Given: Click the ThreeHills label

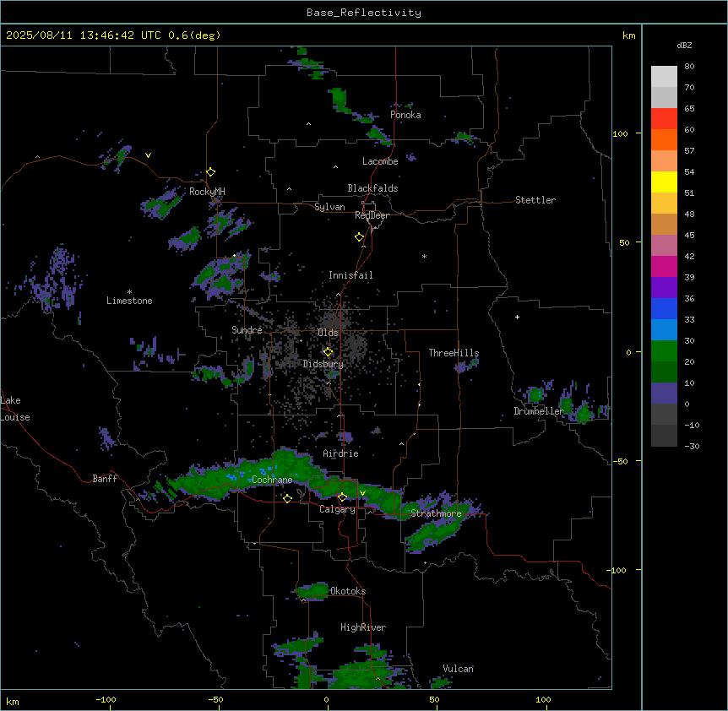Looking at the screenshot, I should (x=454, y=353).
